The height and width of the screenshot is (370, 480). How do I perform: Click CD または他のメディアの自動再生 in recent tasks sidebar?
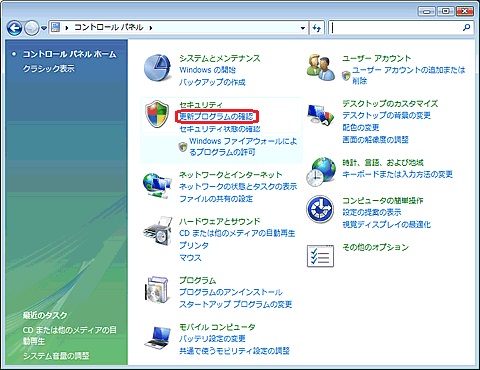pyautogui.click(x=70, y=335)
